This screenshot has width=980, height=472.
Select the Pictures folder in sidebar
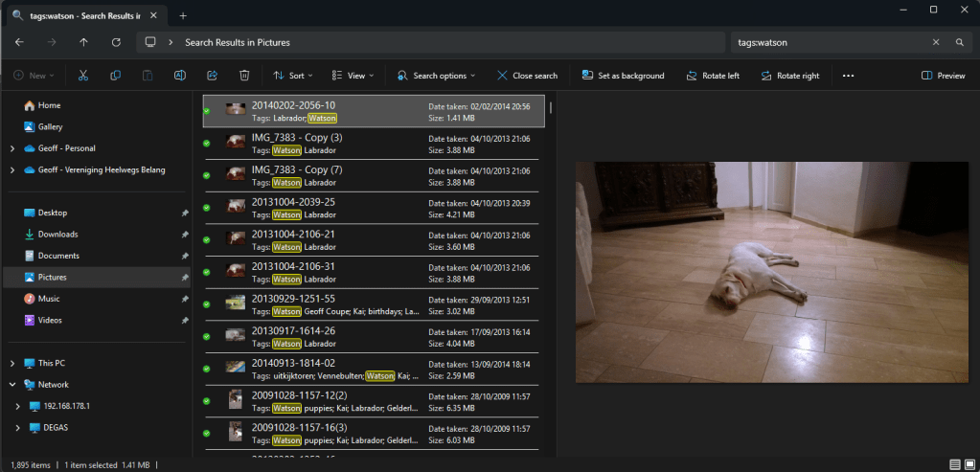point(52,278)
